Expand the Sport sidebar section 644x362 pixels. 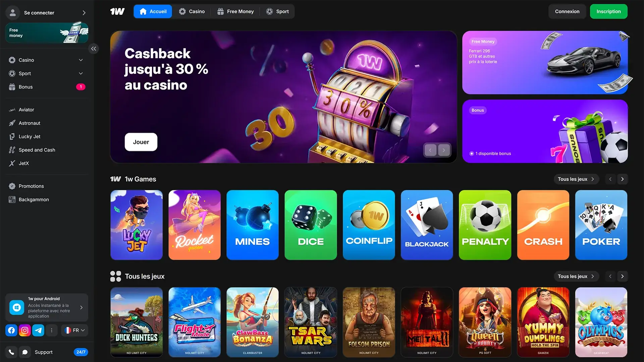[x=47, y=73]
